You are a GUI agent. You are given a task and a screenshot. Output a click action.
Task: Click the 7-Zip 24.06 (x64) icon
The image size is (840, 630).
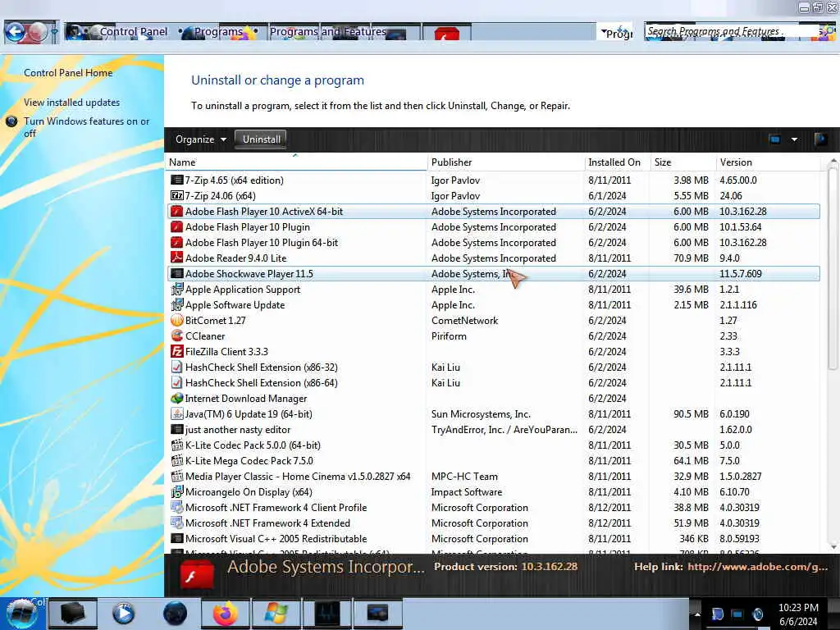click(177, 195)
